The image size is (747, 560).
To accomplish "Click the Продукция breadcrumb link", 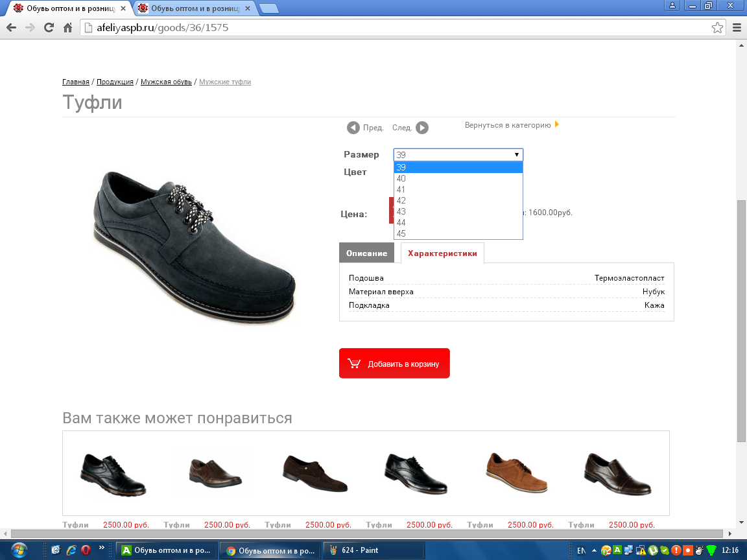I will [x=115, y=82].
